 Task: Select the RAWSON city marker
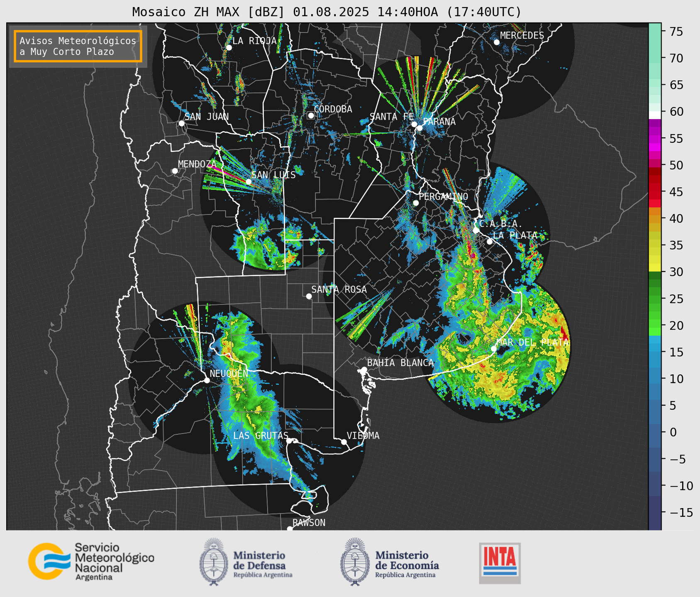pyautogui.click(x=290, y=528)
